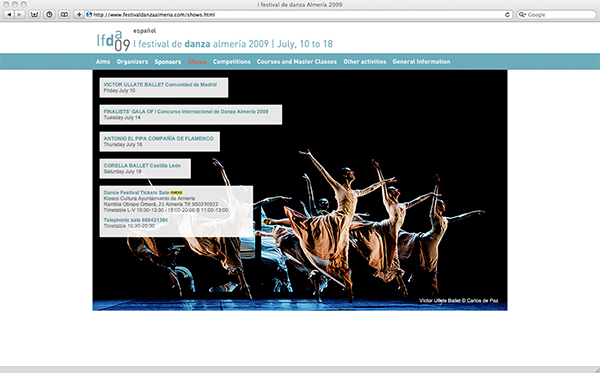
Task: Click the lfda09 festival logo
Action: (x=113, y=41)
